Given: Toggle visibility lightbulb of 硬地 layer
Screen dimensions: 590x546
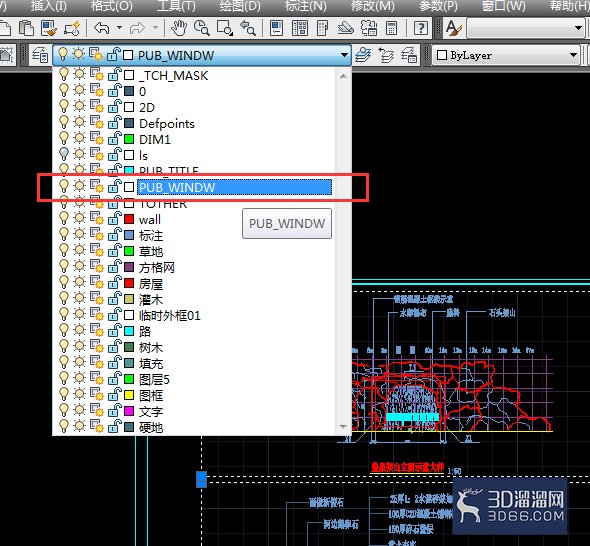Looking at the screenshot, I should tap(64, 427).
